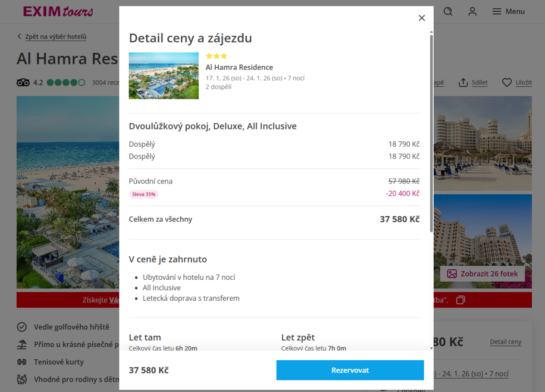Viewport: 545px width, 392px height.
Task: Click the copy icon on red banner
Action: tap(461, 300)
